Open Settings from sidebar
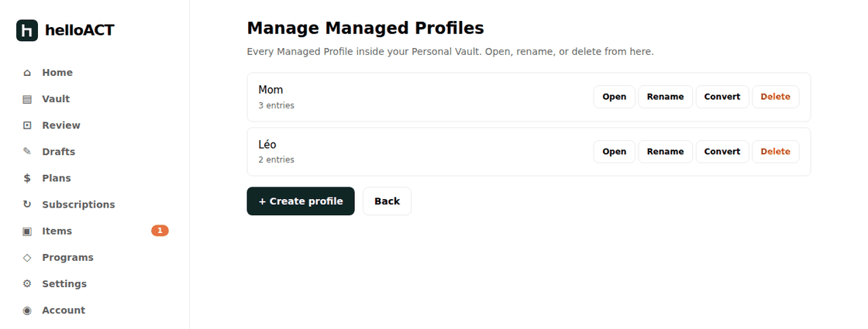The image size is (868, 329). (64, 283)
